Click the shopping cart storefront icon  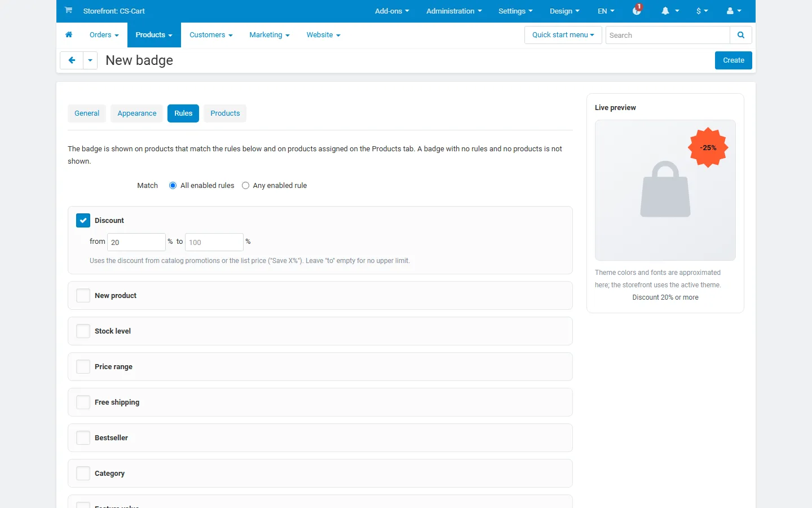68,10
